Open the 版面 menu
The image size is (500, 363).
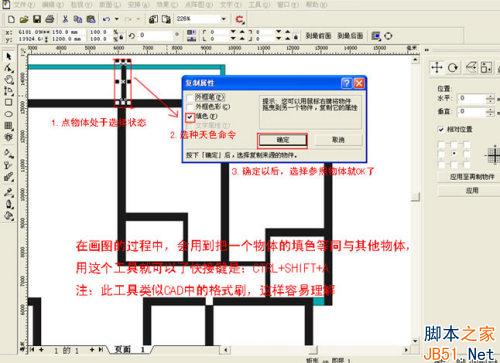point(110,5)
